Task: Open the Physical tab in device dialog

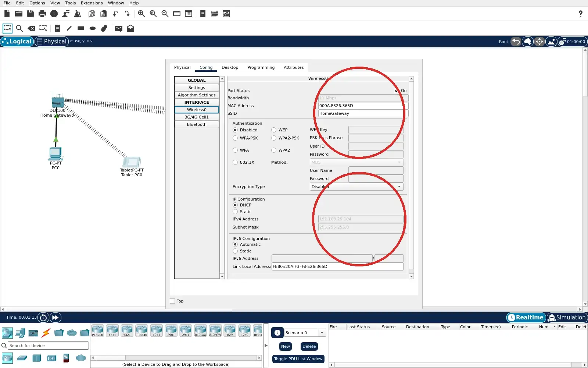Action: pos(182,67)
